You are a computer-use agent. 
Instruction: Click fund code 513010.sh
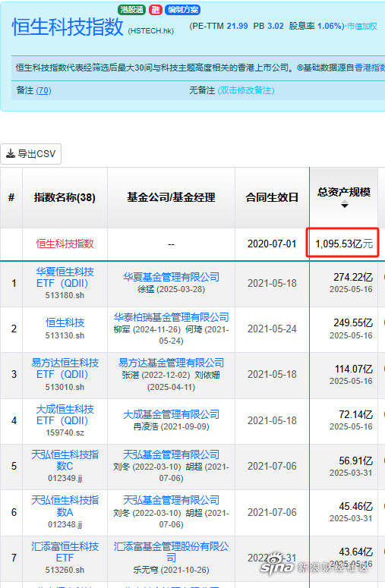pyautogui.click(x=65, y=387)
